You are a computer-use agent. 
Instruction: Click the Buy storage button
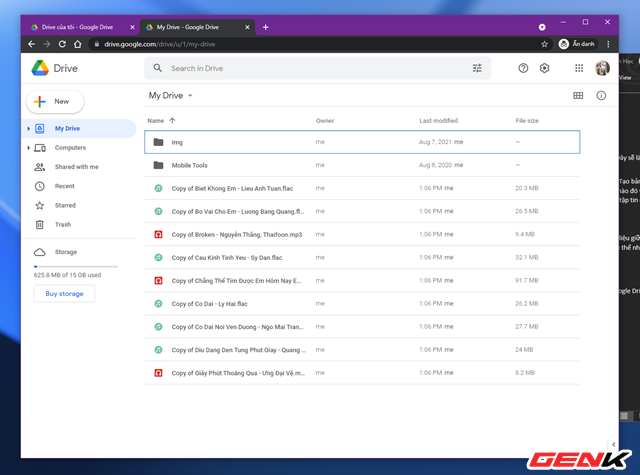tap(64, 293)
